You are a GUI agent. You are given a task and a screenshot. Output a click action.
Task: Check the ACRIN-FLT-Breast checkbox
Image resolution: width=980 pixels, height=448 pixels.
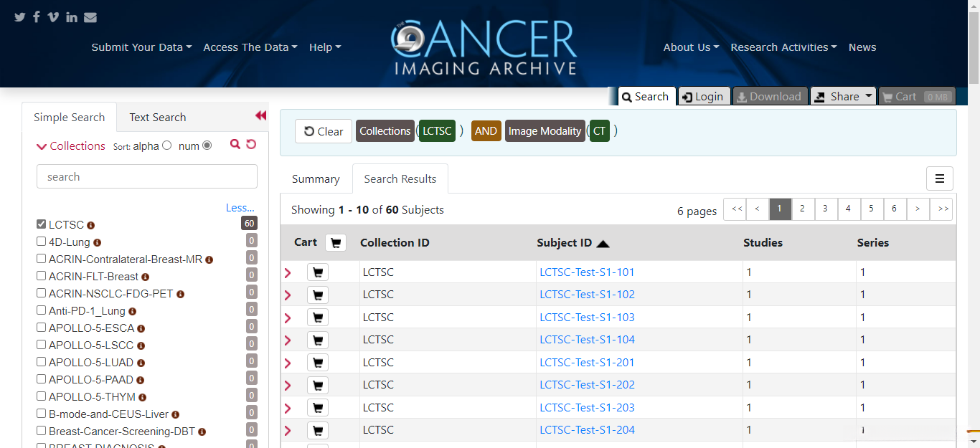point(42,276)
